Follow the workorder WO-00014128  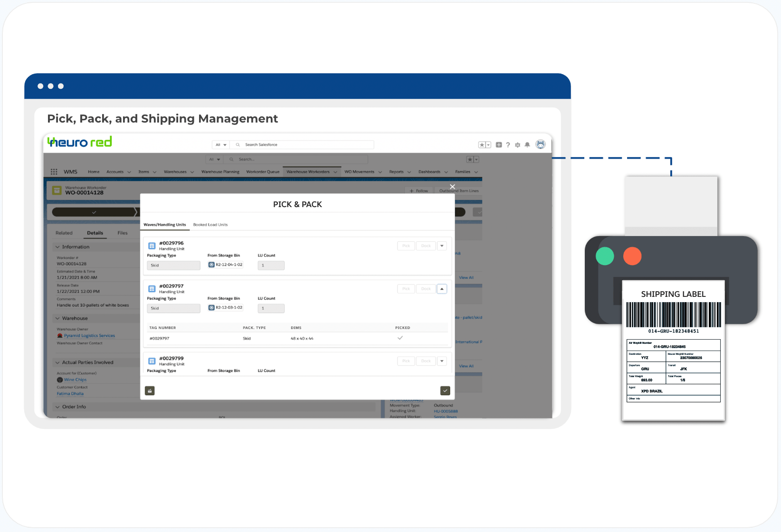click(x=419, y=190)
